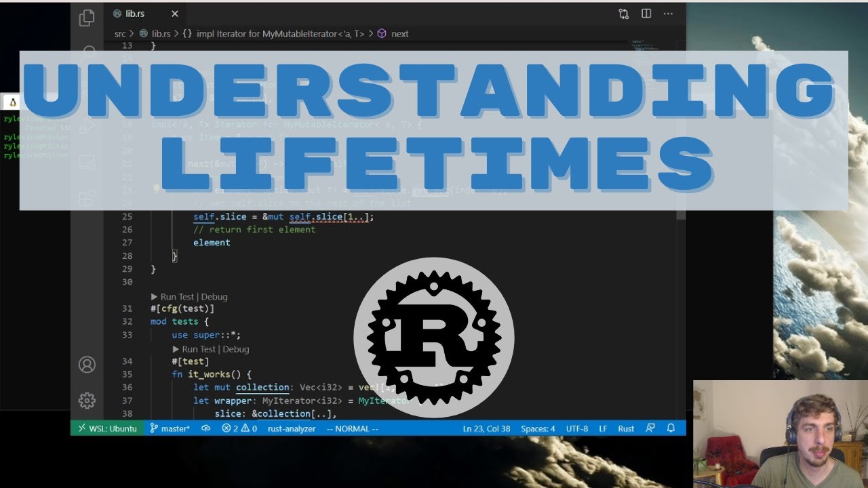Open the Manage gear icon
This screenshot has width=868, height=488.
point(87,401)
